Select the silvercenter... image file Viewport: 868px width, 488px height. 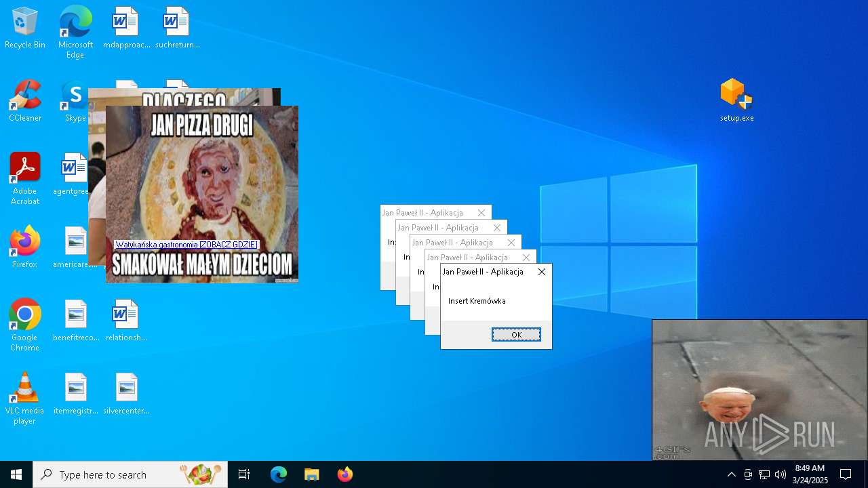(x=126, y=394)
